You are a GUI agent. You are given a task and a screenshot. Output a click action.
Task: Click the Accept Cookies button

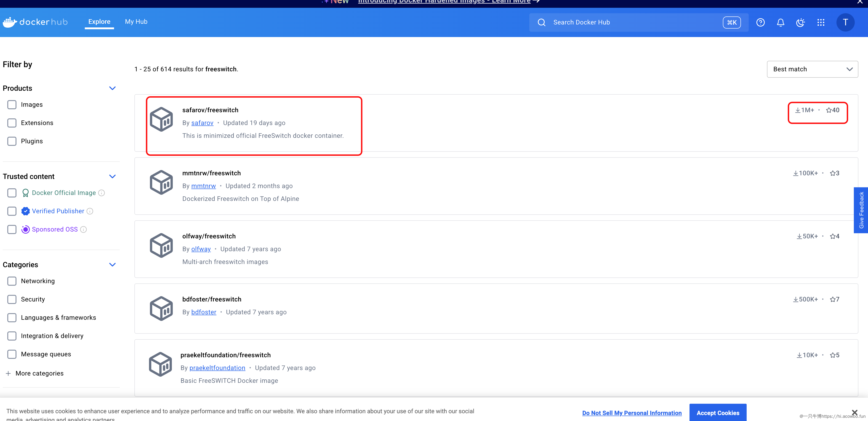tap(718, 413)
